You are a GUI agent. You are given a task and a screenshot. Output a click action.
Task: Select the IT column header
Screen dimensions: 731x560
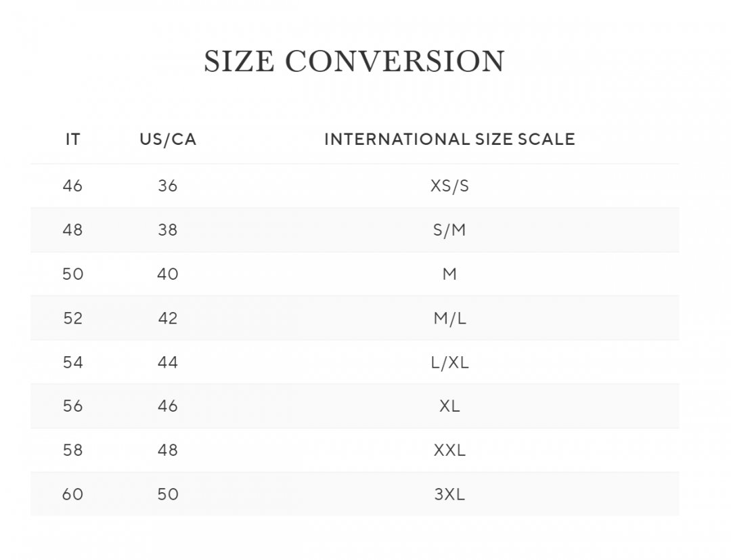coord(73,139)
